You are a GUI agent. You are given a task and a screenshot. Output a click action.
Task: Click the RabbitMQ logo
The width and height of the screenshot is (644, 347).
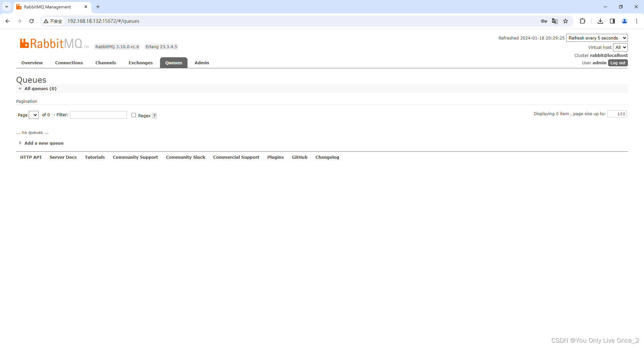(51, 44)
